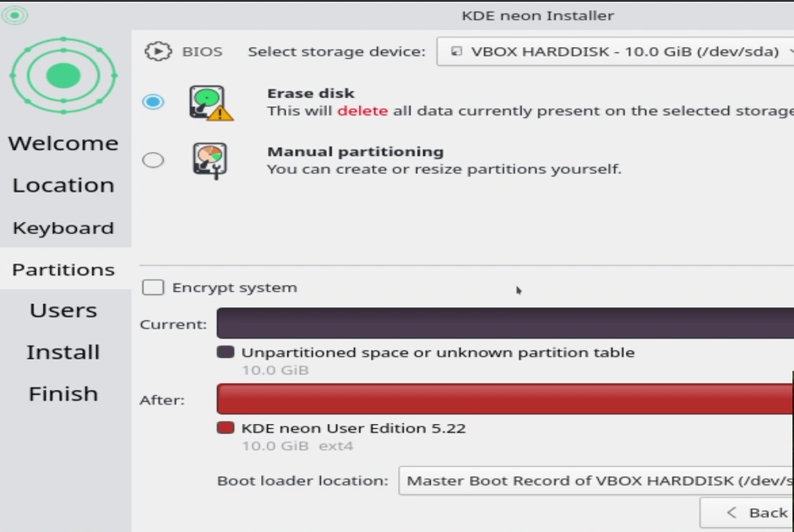Viewport: 794px width, 532px height.
Task: Click the red KDE neon partition swatch
Action: (x=226, y=428)
